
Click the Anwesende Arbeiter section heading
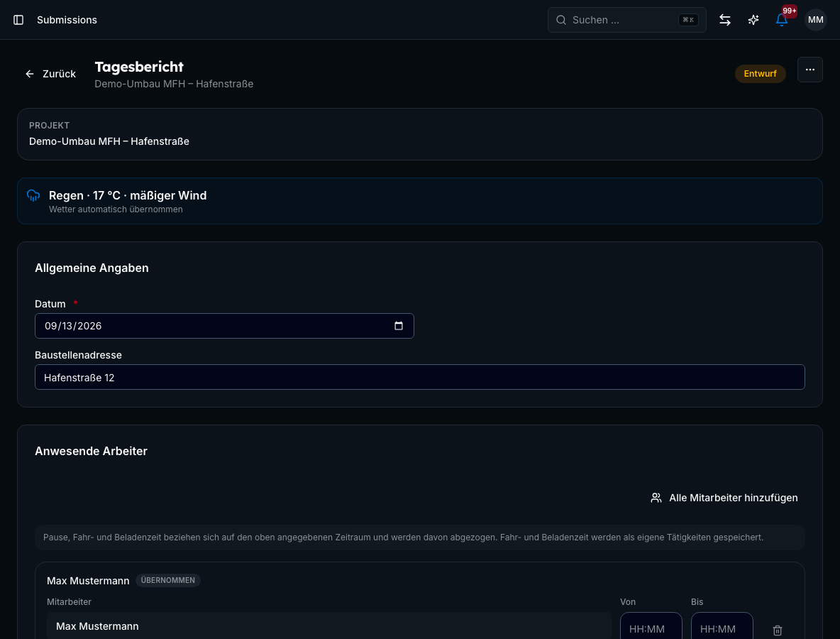[x=91, y=452]
